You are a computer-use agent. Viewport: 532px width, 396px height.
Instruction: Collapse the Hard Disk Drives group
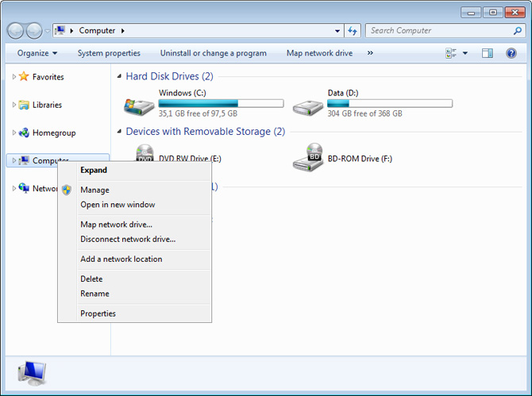(x=119, y=76)
